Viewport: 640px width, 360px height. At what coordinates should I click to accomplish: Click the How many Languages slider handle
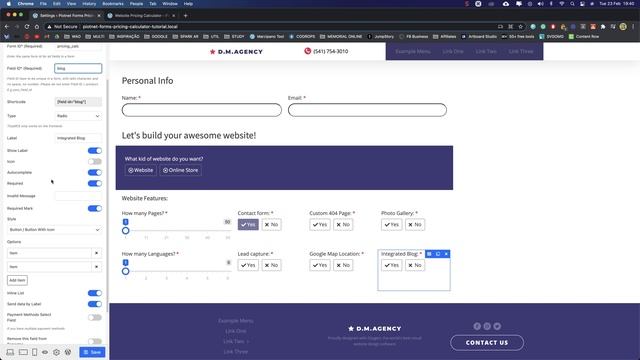click(x=126, y=271)
